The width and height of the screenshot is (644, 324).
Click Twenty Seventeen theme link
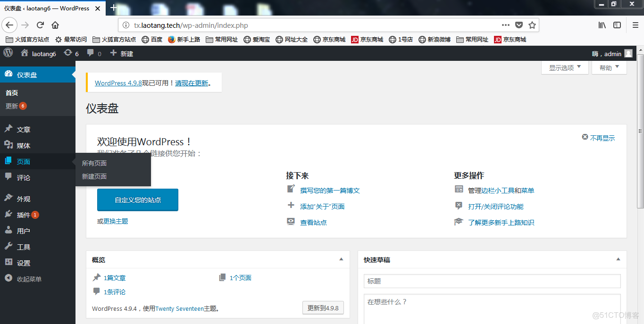pyautogui.click(x=179, y=308)
